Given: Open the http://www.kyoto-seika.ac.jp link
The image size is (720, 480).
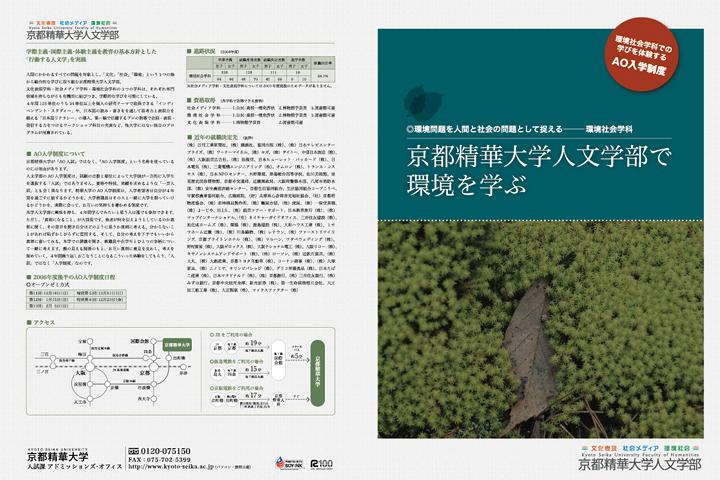Looking at the screenshot, I should click(x=171, y=467).
